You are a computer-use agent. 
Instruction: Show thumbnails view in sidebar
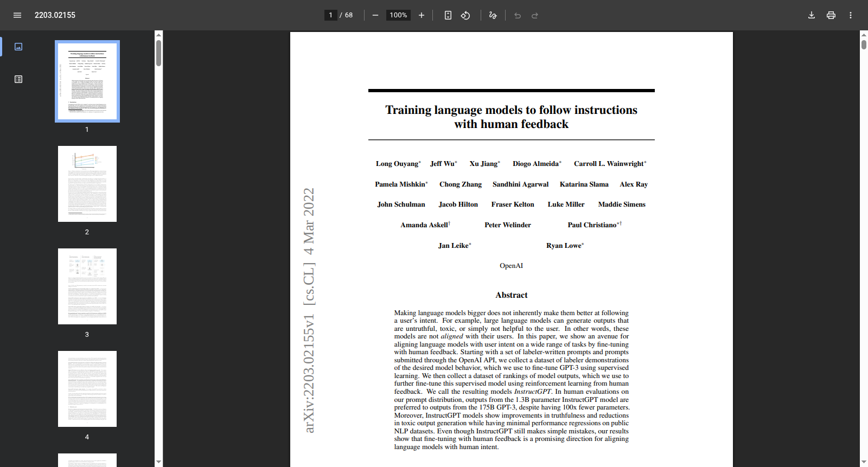(x=18, y=47)
